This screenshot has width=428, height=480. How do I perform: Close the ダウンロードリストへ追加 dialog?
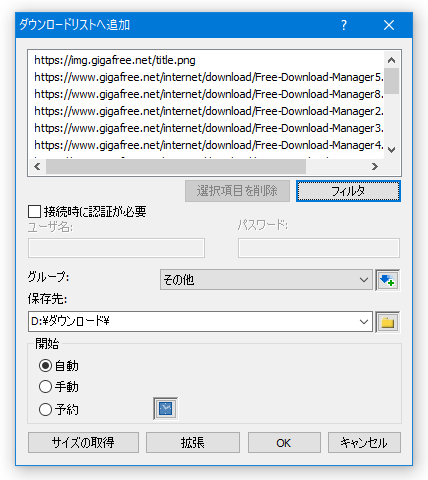click(389, 25)
